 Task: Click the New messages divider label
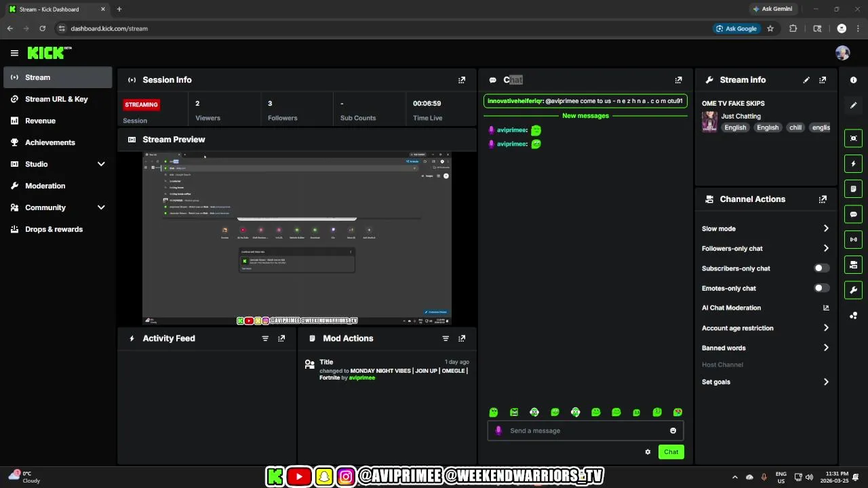585,116
